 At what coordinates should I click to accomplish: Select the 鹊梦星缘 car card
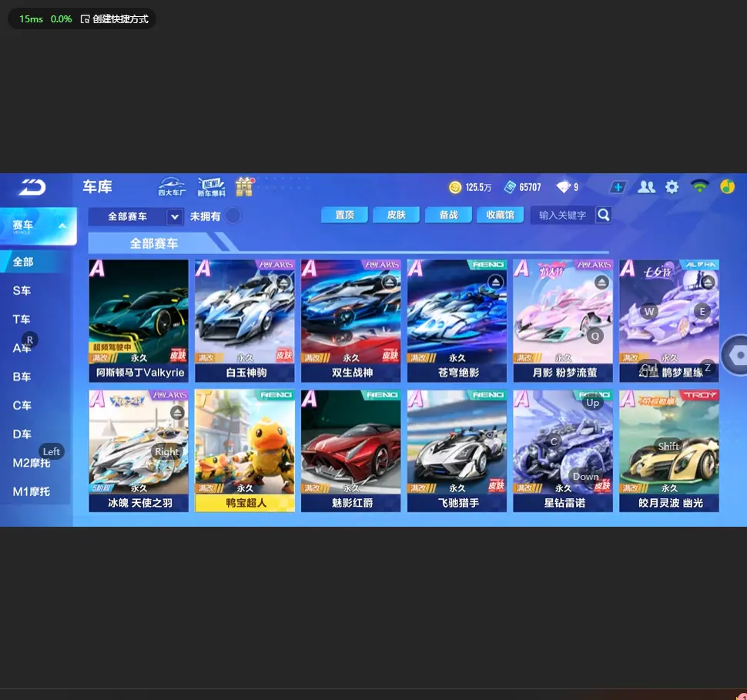coord(669,320)
